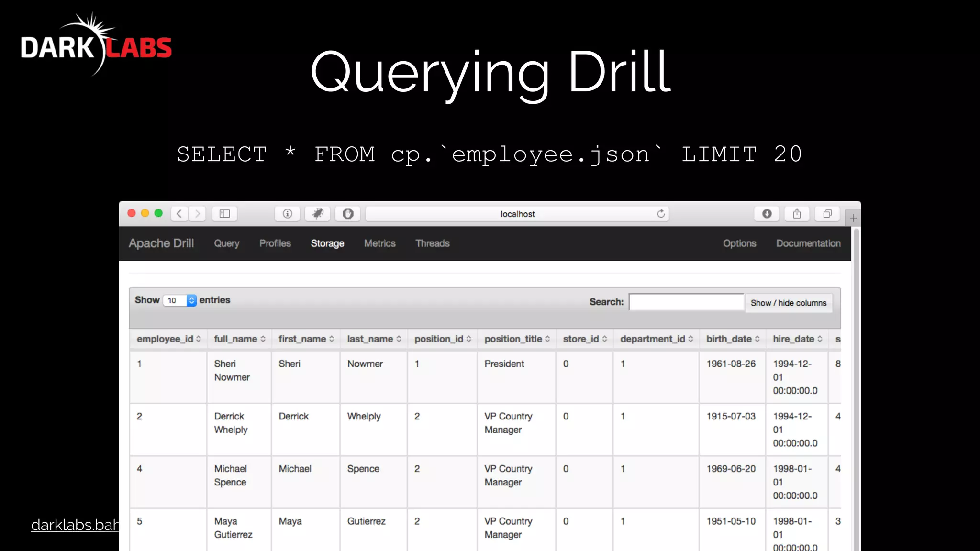
Task: Sort by hire_date column
Action: (797, 339)
